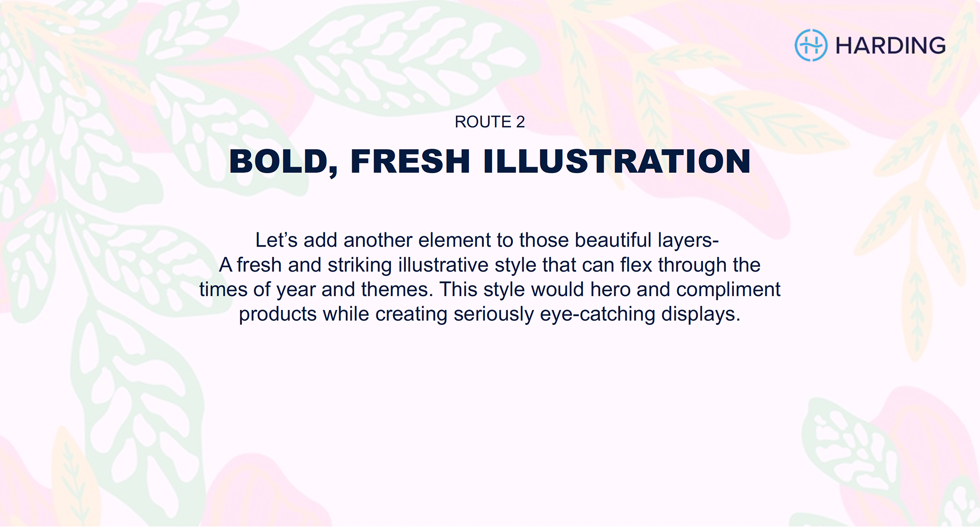Select the "ROUTE 2" label
This screenshot has height=528, width=980.
(x=489, y=122)
